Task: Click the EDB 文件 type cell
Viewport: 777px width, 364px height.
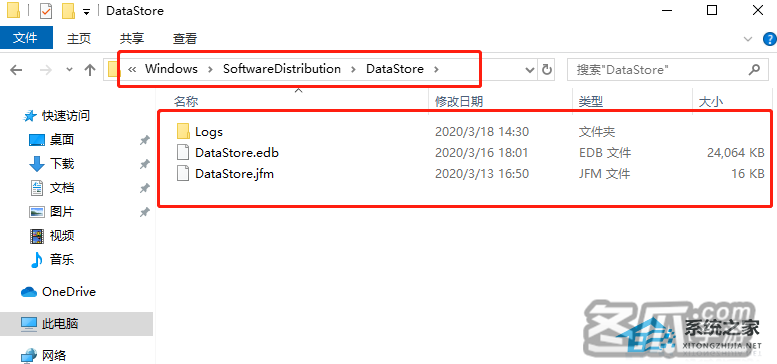Action: point(605,153)
